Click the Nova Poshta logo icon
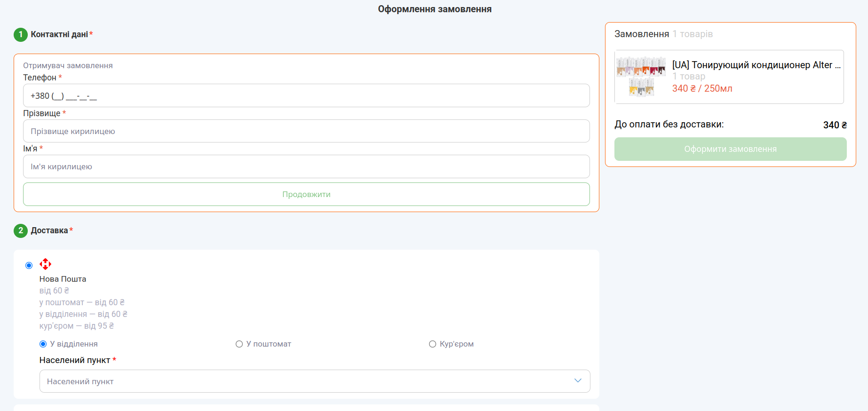The height and width of the screenshot is (411, 868). pyautogui.click(x=45, y=264)
